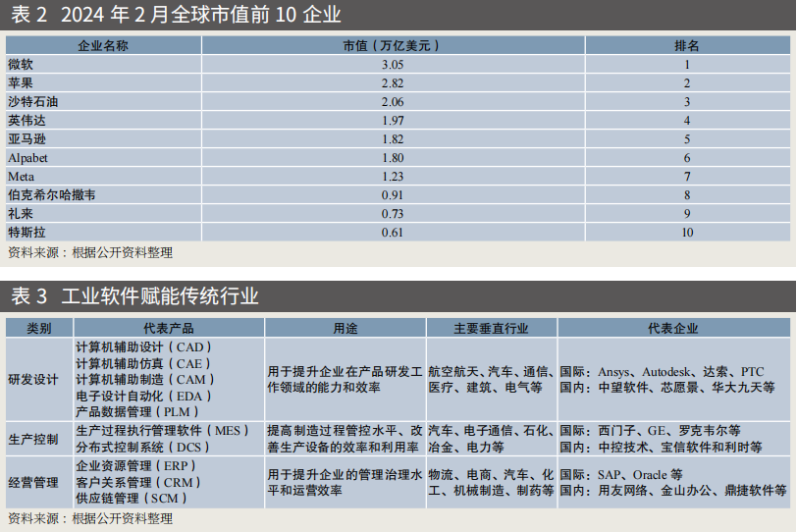Click the 类别 column header

pos(39,328)
